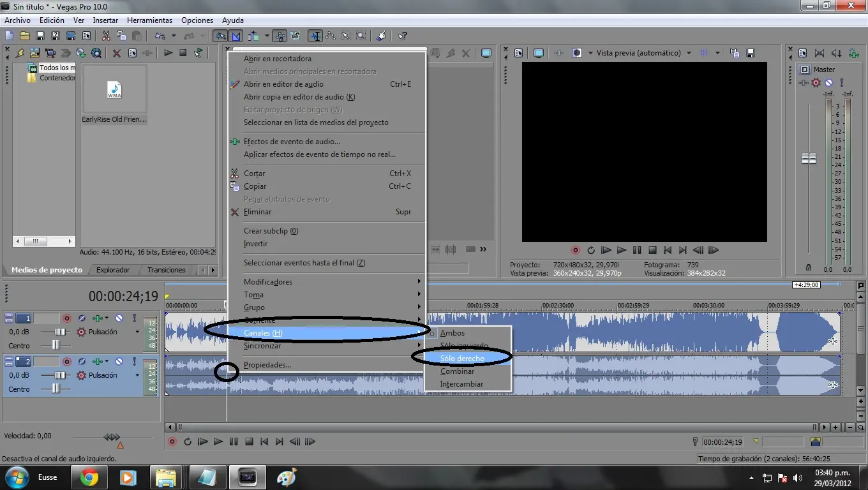Click the Undo arrow icon
868x490 pixels.
pos(160,36)
